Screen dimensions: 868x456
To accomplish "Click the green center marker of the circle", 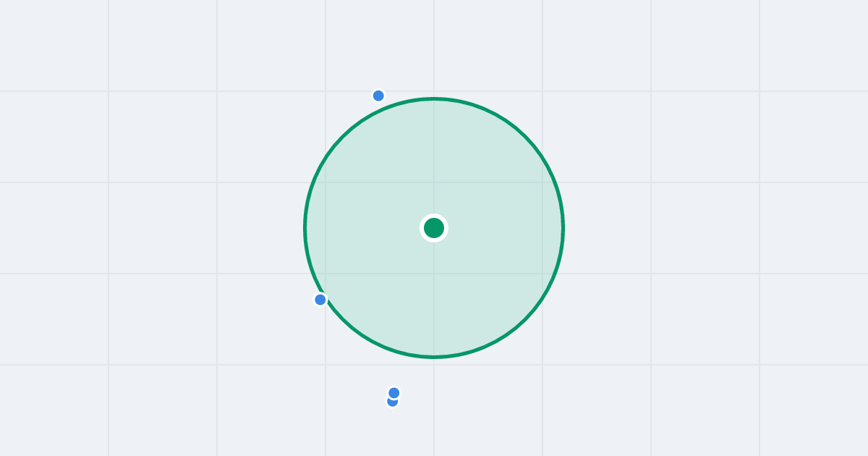I will [x=434, y=228].
